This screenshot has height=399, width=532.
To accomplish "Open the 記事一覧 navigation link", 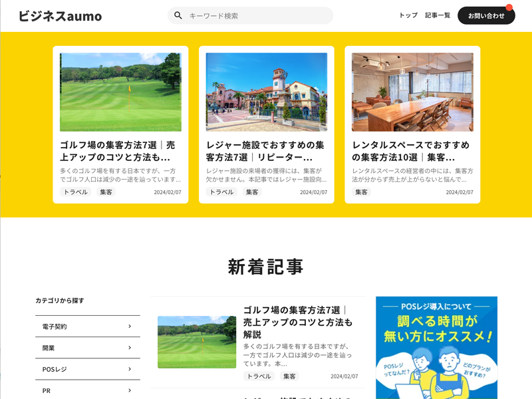I will pyautogui.click(x=438, y=15).
